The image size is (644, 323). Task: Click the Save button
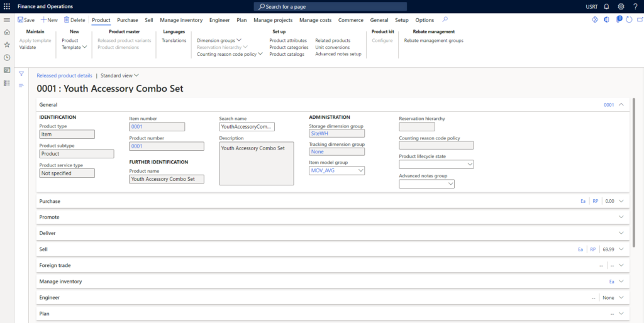tap(26, 19)
